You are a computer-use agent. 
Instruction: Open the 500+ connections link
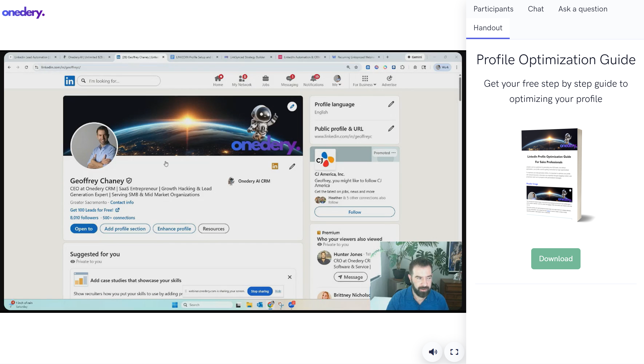(119, 218)
